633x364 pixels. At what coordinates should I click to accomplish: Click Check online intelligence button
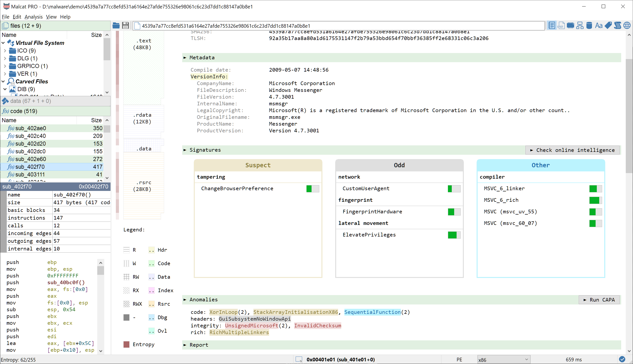(572, 150)
